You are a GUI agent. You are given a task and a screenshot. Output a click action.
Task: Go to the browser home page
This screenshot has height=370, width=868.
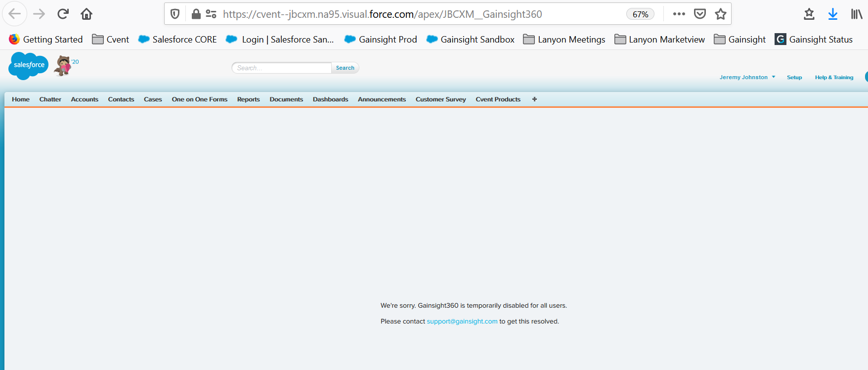click(x=87, y=14)
